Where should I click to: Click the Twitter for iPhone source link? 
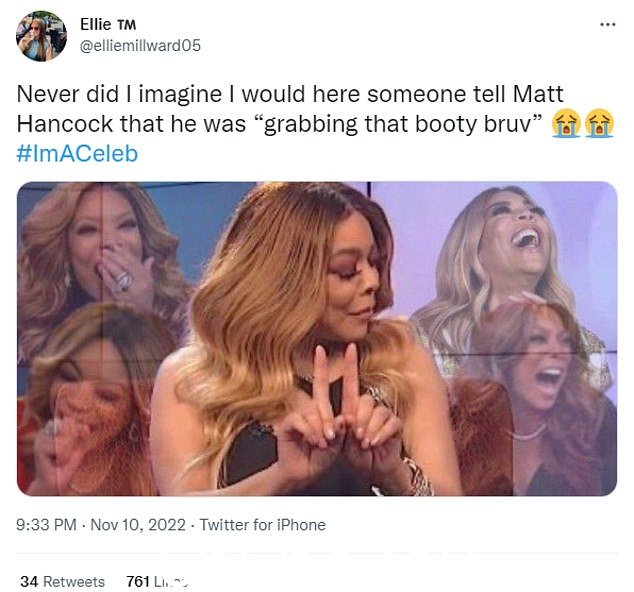(x=263, y=525)
